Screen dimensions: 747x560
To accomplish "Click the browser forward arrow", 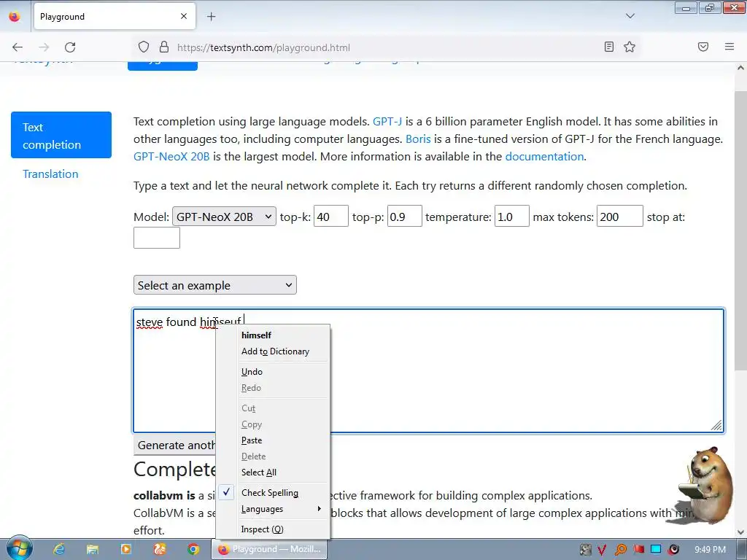I will (44, 47).
